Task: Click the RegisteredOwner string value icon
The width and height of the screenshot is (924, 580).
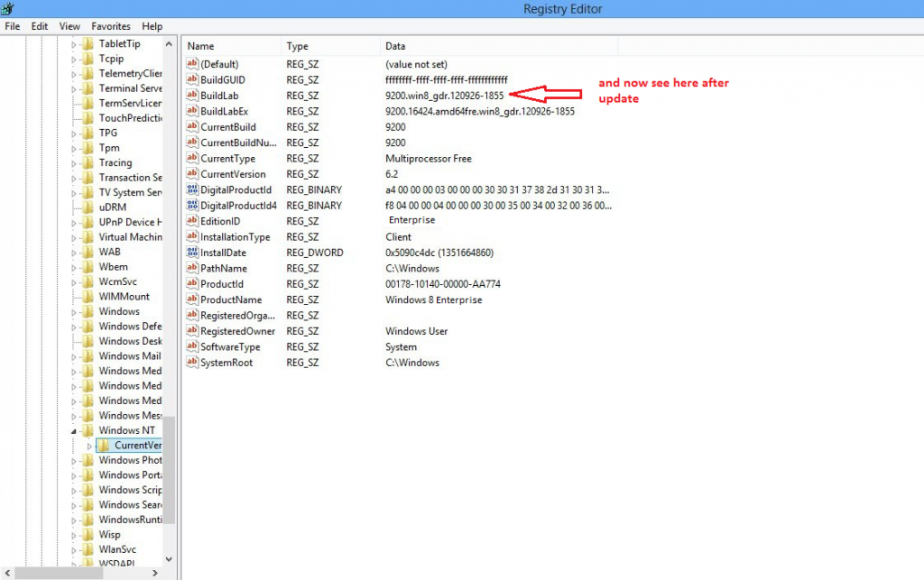Action: (192, 331)
